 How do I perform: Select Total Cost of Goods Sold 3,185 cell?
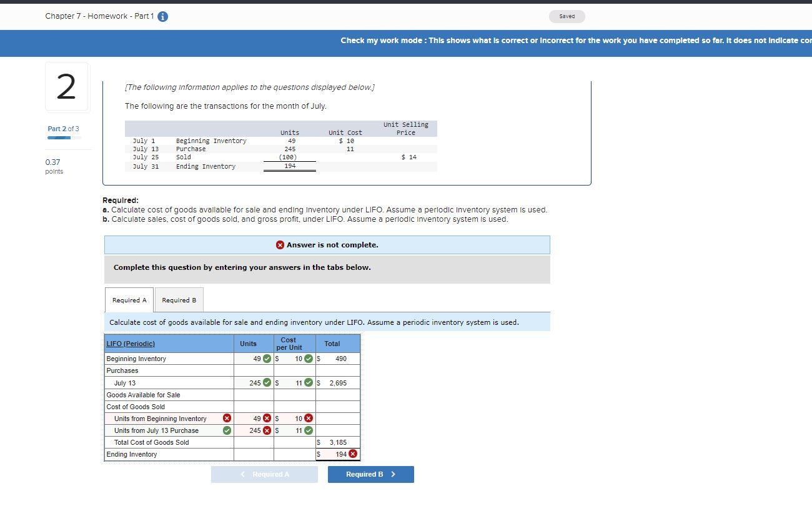[338, 442]
